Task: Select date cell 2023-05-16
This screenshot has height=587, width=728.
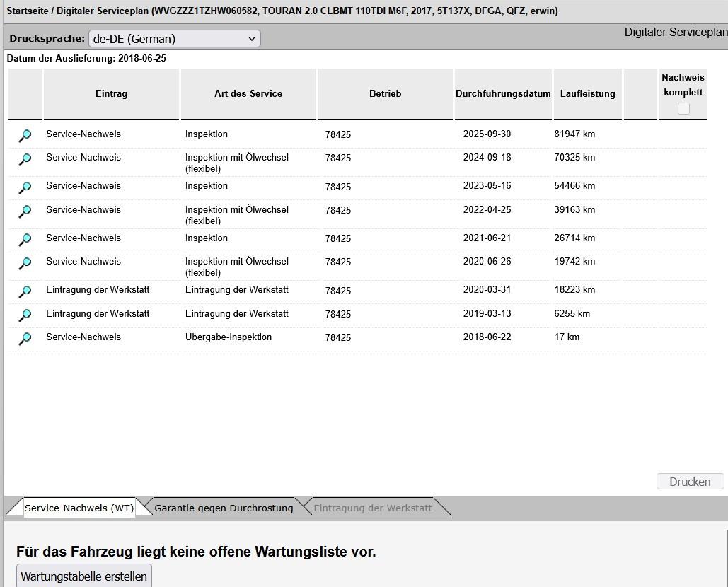Action: [487, 185]
